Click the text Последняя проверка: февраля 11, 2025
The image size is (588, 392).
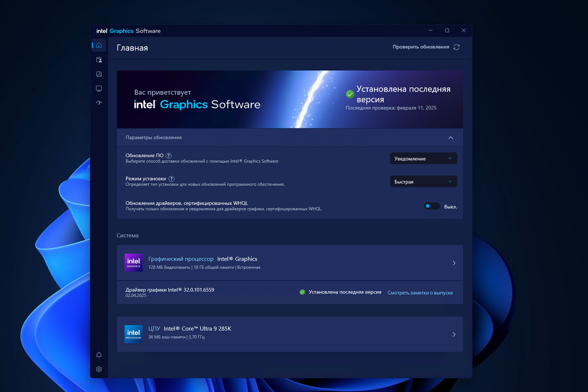[x=391, y=108]
